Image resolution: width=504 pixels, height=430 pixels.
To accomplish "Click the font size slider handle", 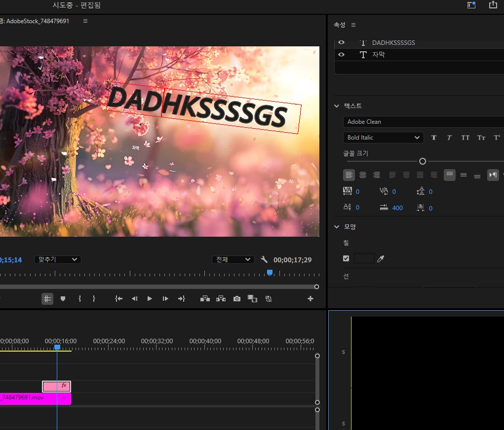I will tap(423, 161).
